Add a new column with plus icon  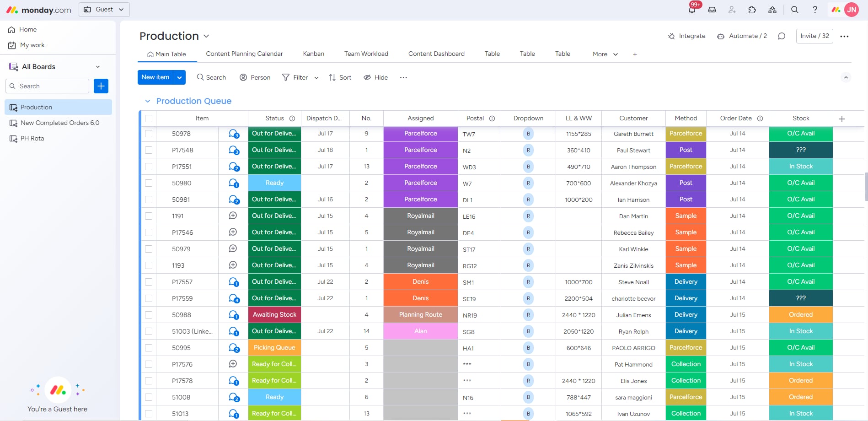click(x=842, y=119)
